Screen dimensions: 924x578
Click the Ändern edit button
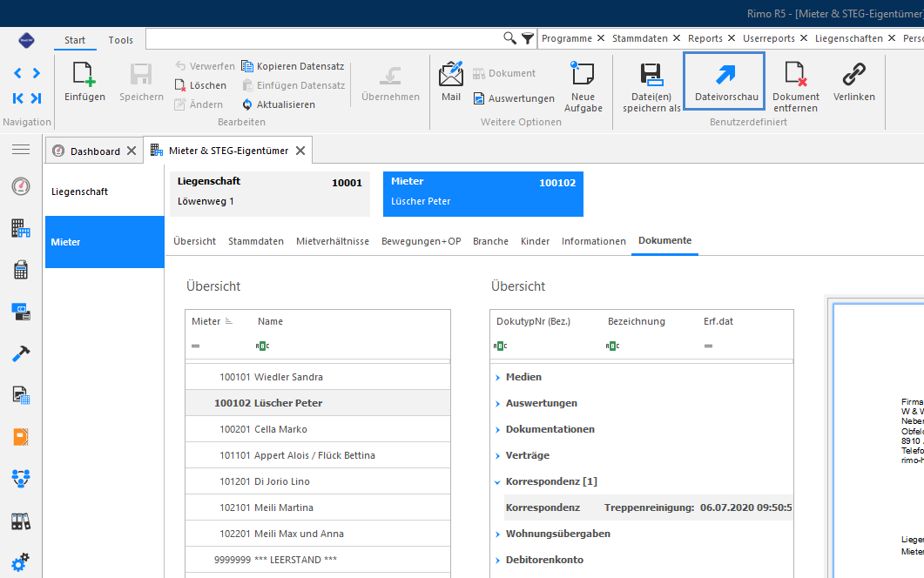[199, 104]
